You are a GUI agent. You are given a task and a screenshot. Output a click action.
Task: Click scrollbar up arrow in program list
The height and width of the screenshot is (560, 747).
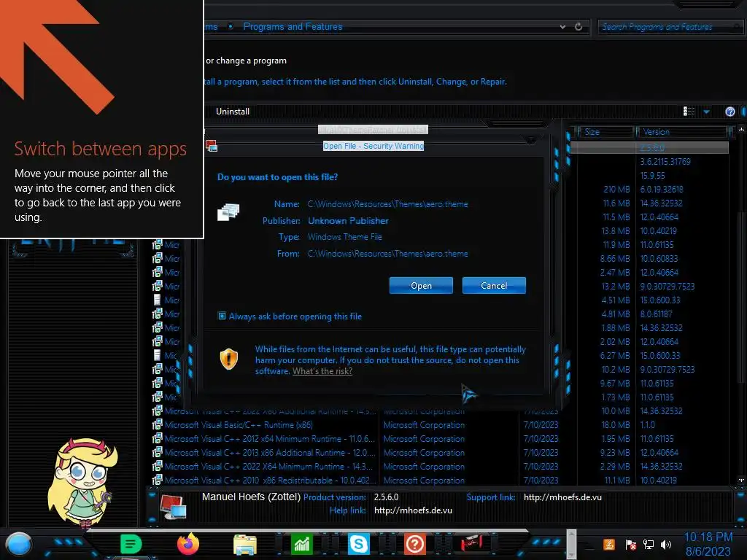pyautogui.click(x=741, y=128)
